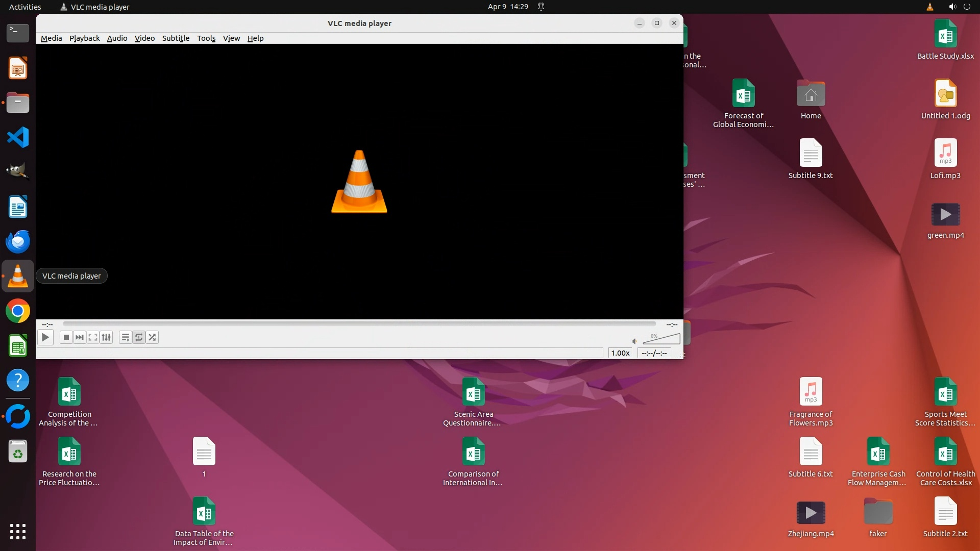The image size is (980, 551).
Task: Click the elapsed/total time label in status bar
Action: 654,353
